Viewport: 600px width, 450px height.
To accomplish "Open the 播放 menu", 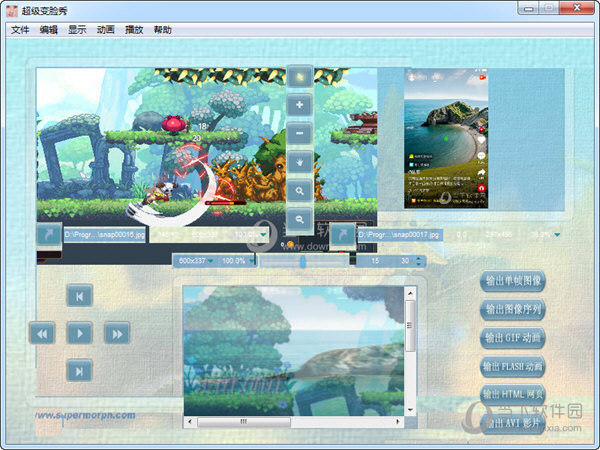I will click(134, 30).
